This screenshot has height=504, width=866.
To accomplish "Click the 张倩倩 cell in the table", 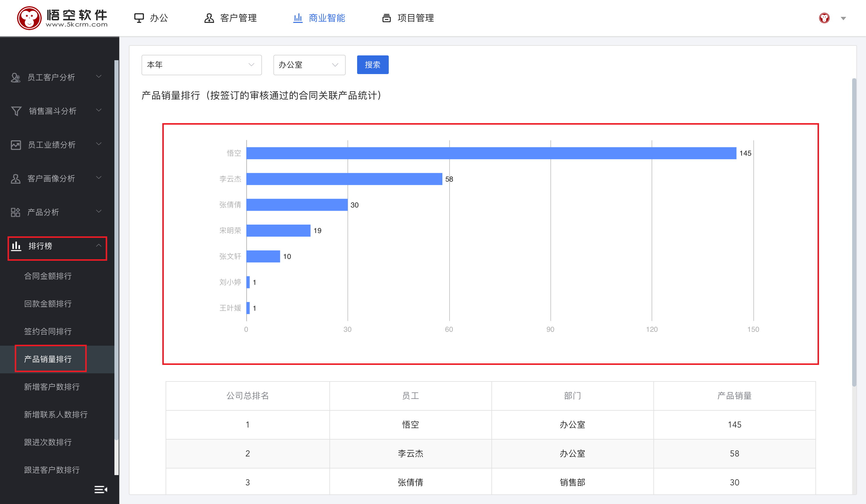I will pos(410,482).
